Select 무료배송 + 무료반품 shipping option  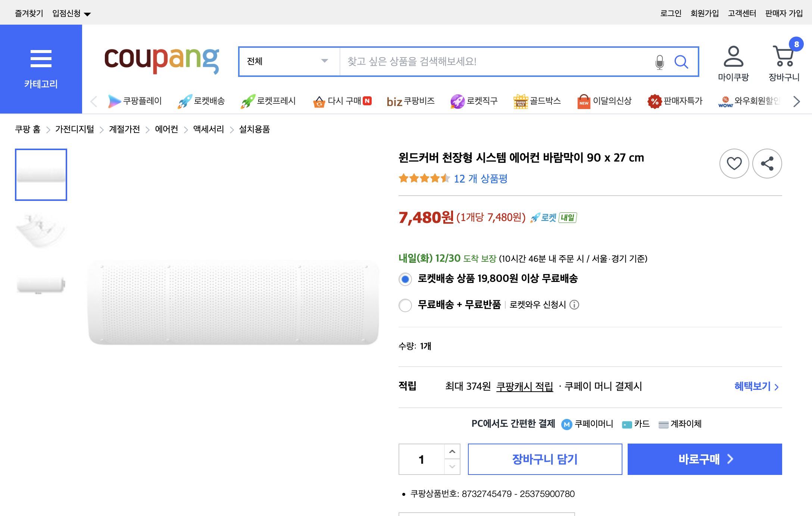(405, 305)
